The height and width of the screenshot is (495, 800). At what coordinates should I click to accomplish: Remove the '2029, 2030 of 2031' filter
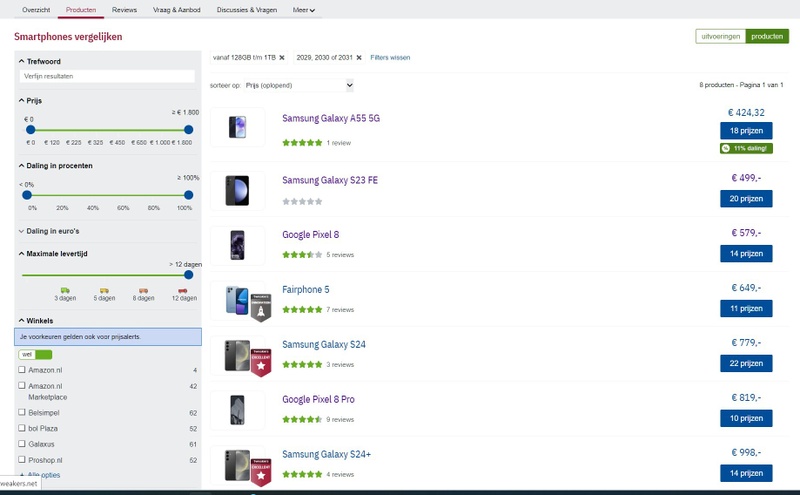coord(359,58)
